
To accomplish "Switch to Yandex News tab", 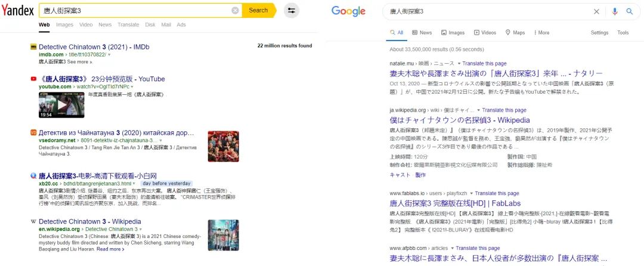I will (x=105, y=24).
